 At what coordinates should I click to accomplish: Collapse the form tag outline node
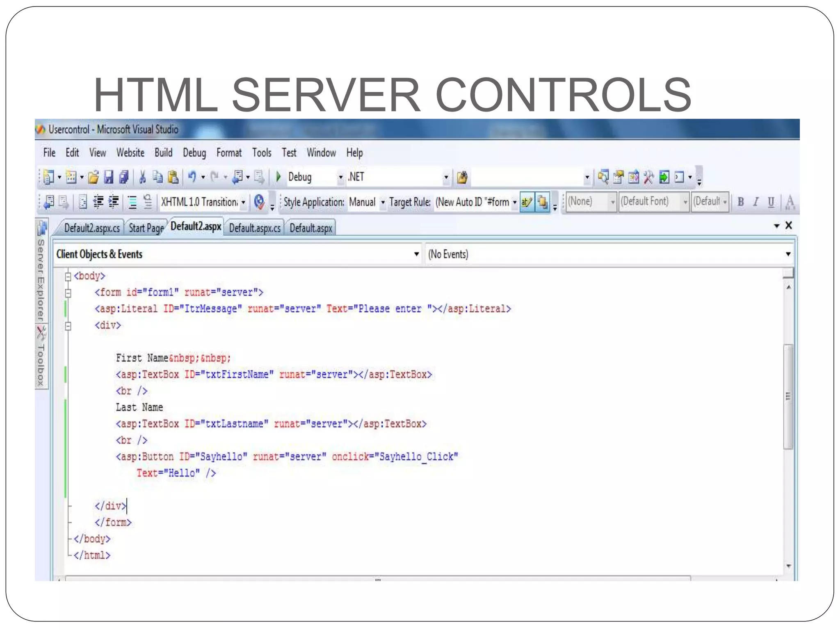pos(68,293)
